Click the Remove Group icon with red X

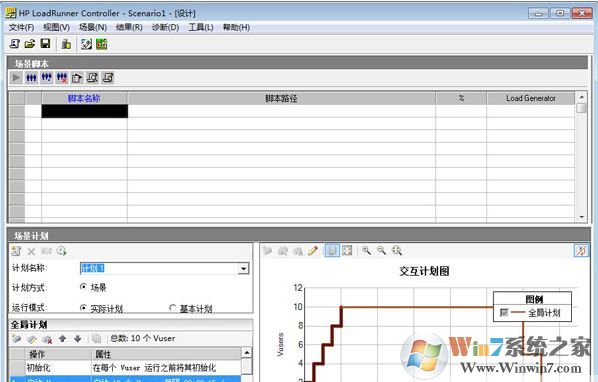62,78
